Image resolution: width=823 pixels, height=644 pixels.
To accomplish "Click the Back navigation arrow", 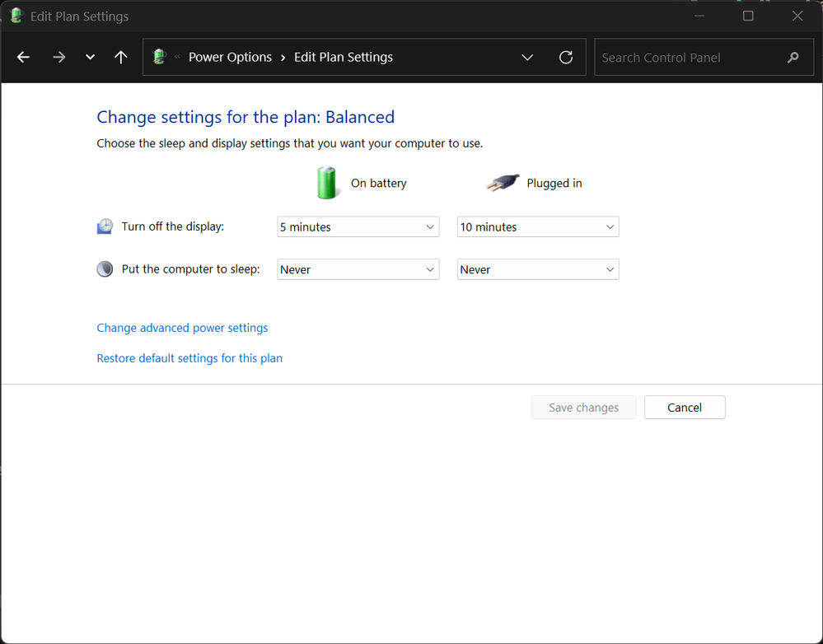I will coord(23,58).
